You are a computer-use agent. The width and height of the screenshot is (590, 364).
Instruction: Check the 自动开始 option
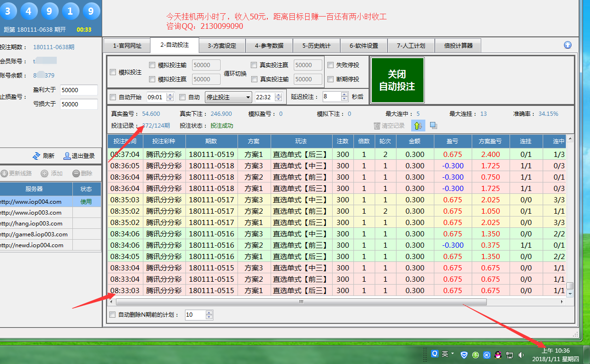[x=113, y=97]
